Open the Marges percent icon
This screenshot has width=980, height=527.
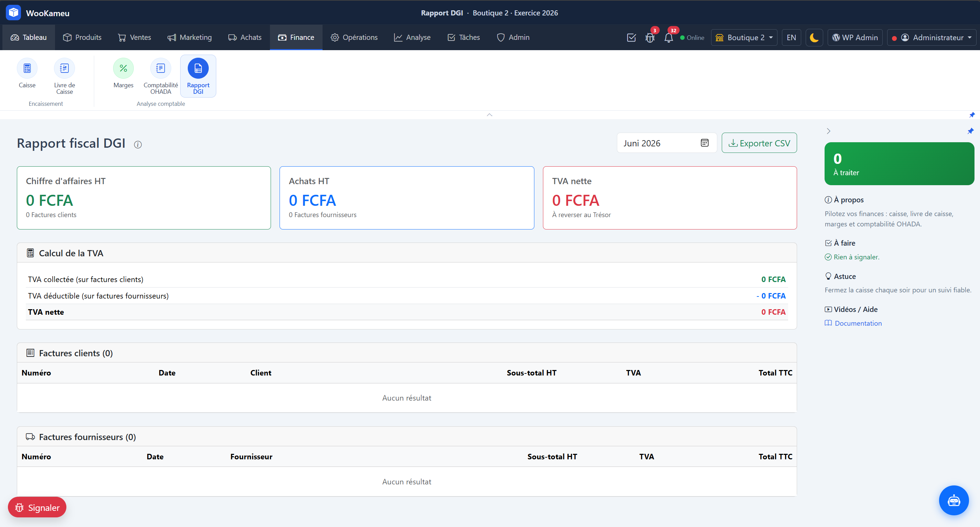click(x=123, y=68)
